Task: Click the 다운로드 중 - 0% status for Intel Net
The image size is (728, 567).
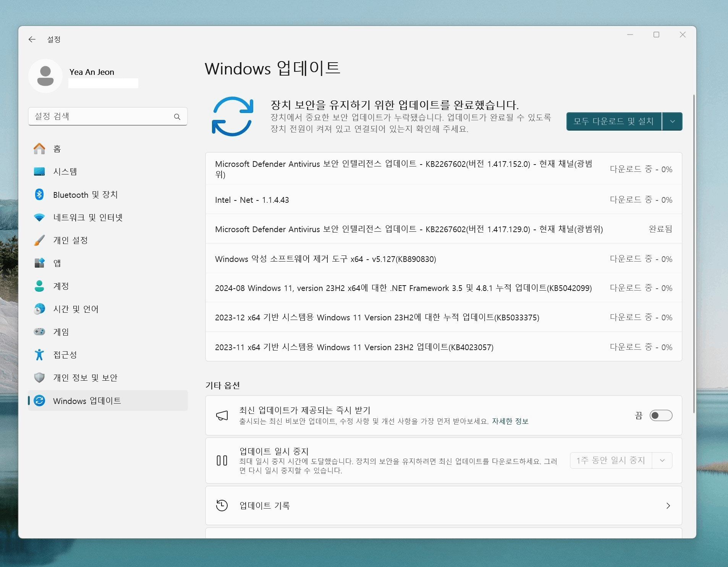Action: (641, 200)
